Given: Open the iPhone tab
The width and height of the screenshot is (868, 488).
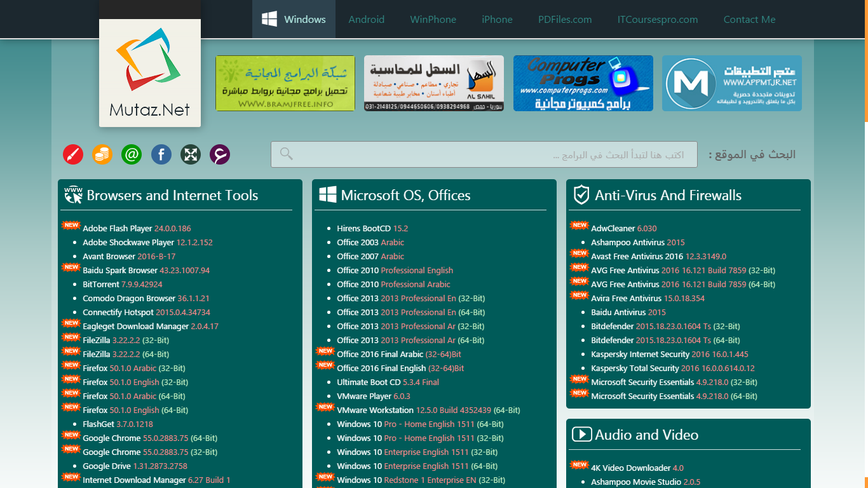Looking at the screenshot, I should (x=497, y=20).
